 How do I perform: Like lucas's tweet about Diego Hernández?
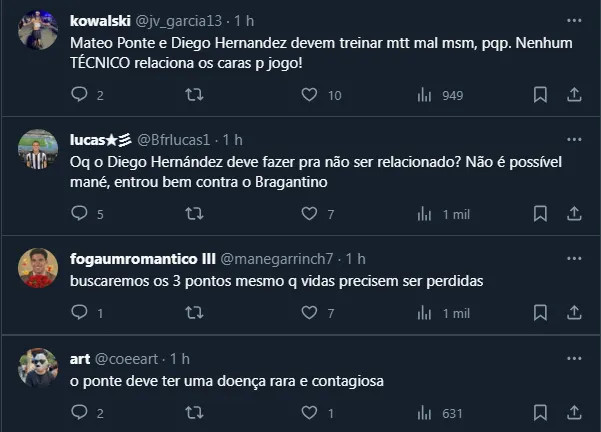(x=310, y=213)
